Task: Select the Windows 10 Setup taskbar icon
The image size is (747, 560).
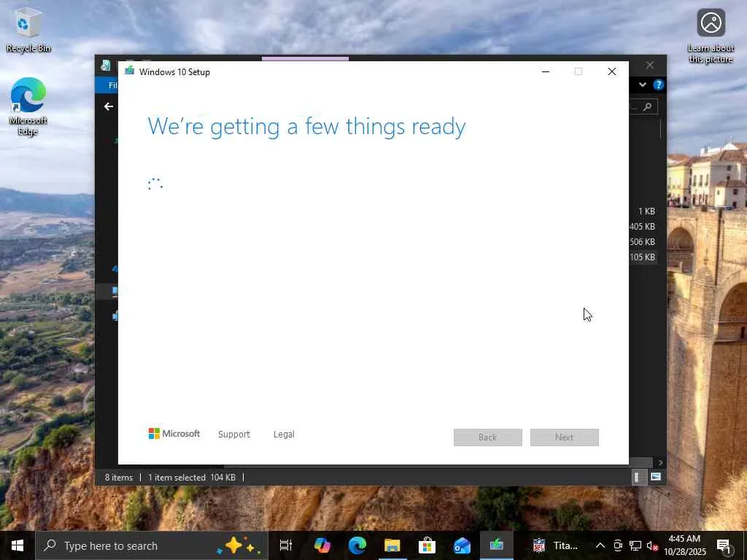Action: pos(496,545)
